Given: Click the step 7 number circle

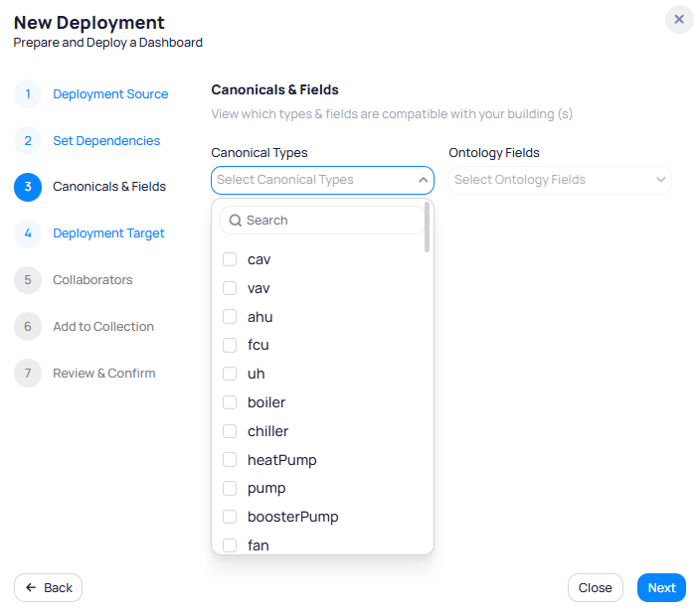Looking at the screenshot, I should 28,374.
